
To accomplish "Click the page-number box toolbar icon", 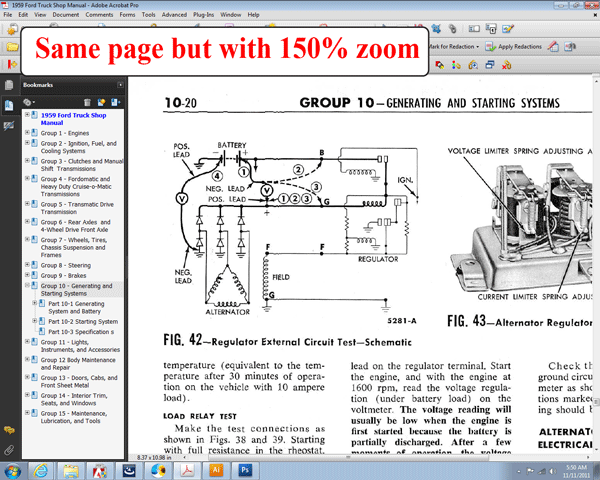I will click(491, 29).
